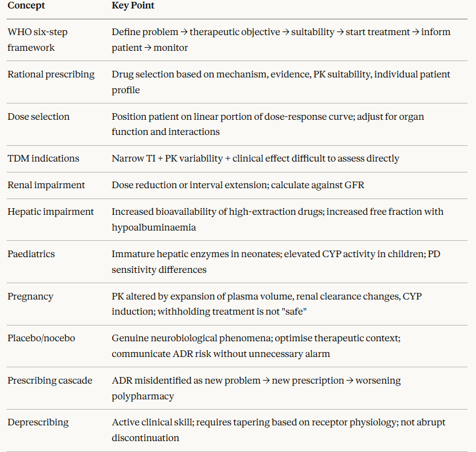476x452 pixels.
Task: Click the "Paediatrics" row label
Action: pyautogui.click(x=31, y=254)
